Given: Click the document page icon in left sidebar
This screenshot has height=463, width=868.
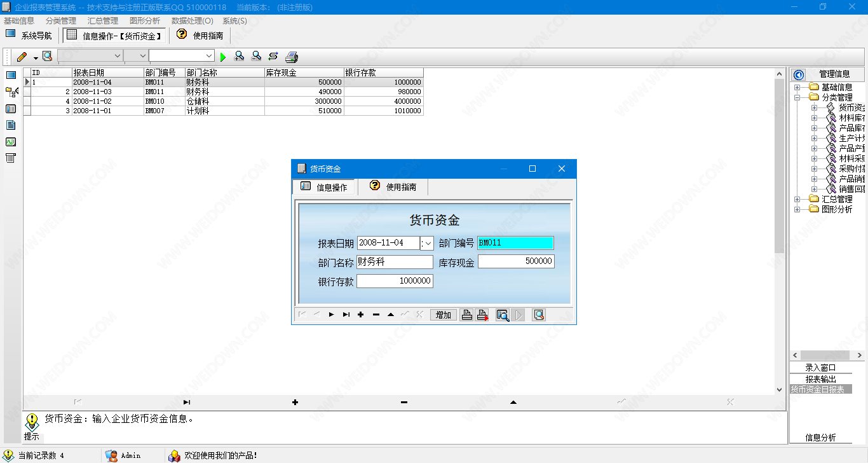Looking at the screenshot, I should [x=11, y=125].
